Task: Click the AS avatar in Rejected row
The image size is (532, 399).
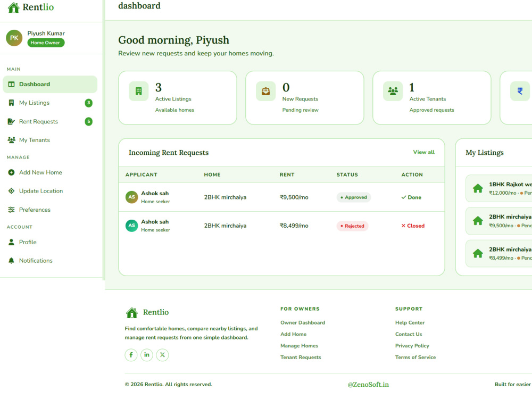Action: click(x=131, y=226)
